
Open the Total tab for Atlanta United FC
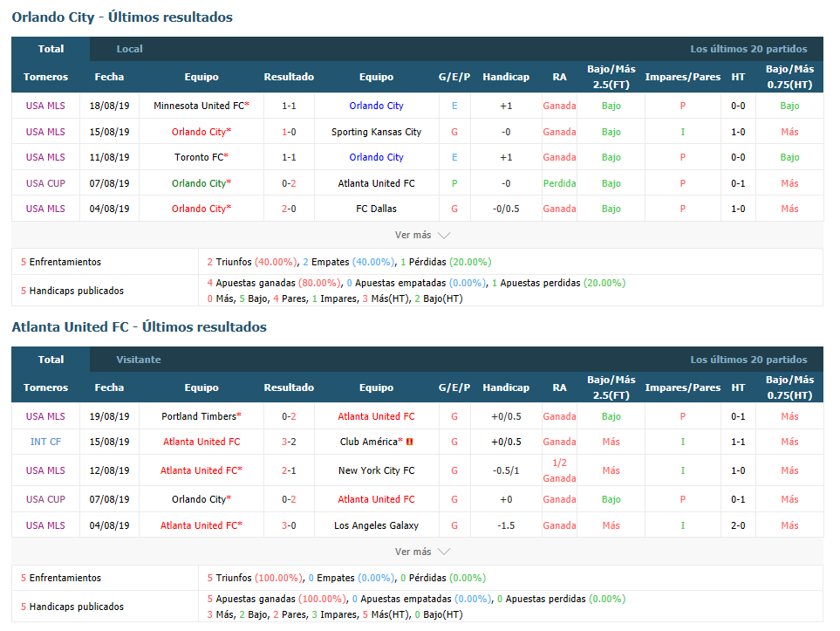tap(51, 360)
